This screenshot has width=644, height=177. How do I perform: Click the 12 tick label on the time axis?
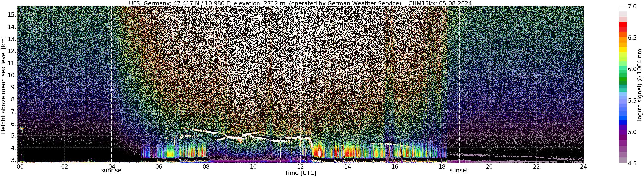[x=300, y=167]
